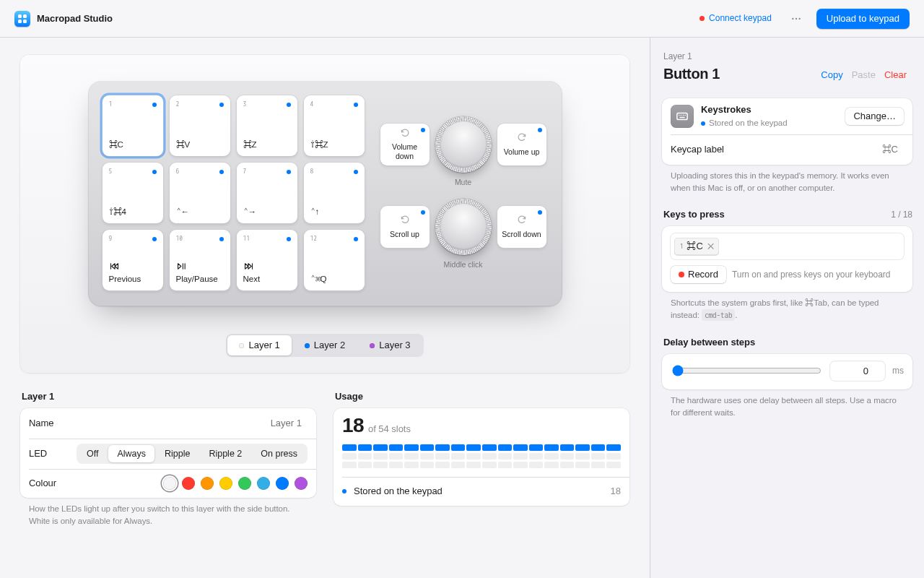The image size is (924, 578).
Task: Pick the purple LED colour
Action: click(x=301, y=483)
